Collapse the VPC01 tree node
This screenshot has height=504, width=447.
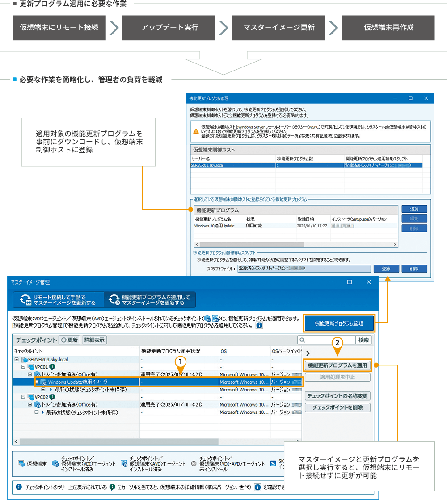23,367
